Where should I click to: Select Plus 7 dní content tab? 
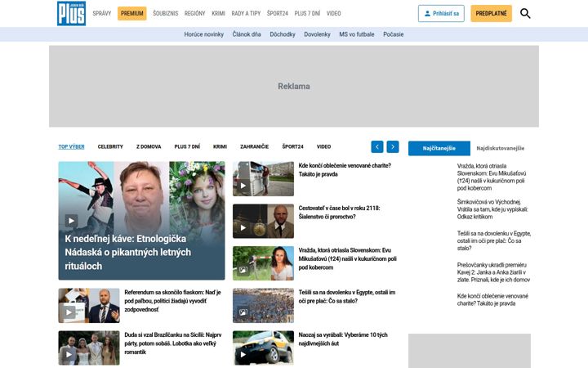pyautogui.click(x=187, y=147)
